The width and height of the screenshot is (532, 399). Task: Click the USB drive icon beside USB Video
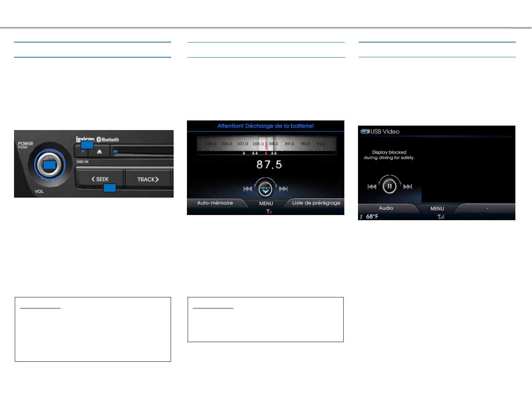pos(365,131)
